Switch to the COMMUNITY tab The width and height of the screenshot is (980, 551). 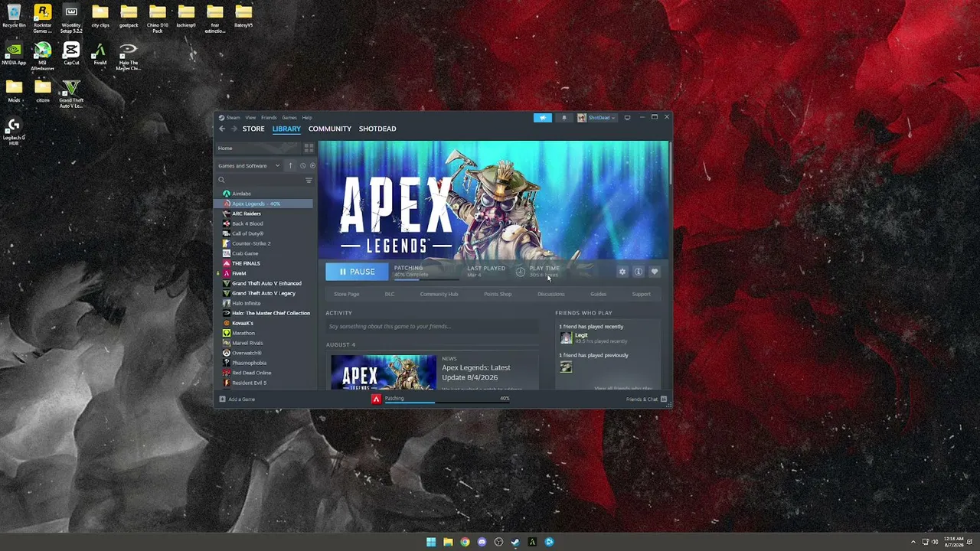click(x=330, y=129)
